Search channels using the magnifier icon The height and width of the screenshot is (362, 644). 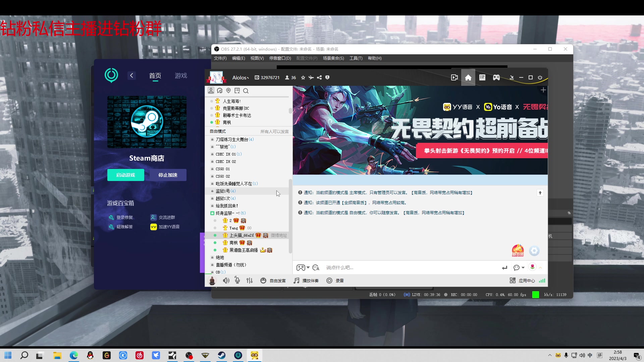pyautogui.click(x=246, y=90)
